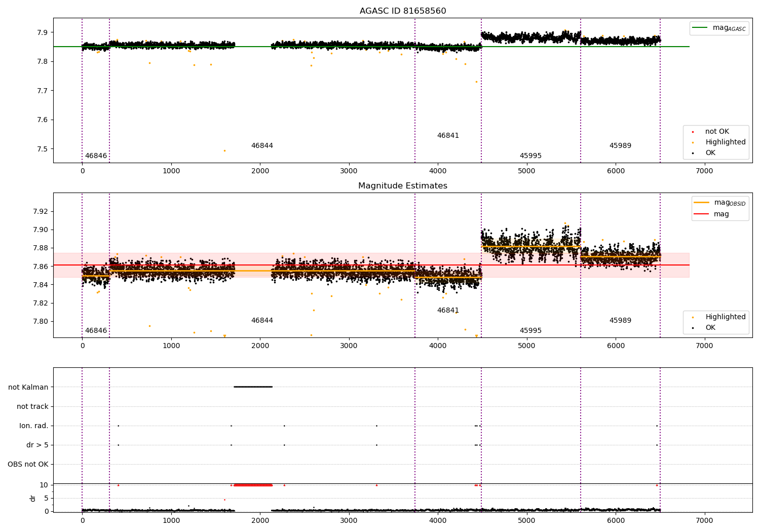Image resolution: width=760 pixels, height=532 pixels.
Task: Click obsid label '45995' in the AGASC ID plot
Action: click(x=530, y=156)
